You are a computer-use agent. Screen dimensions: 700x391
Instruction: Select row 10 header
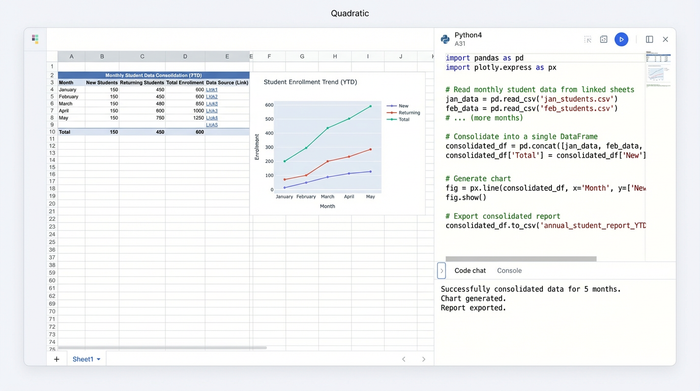point(52,132)
